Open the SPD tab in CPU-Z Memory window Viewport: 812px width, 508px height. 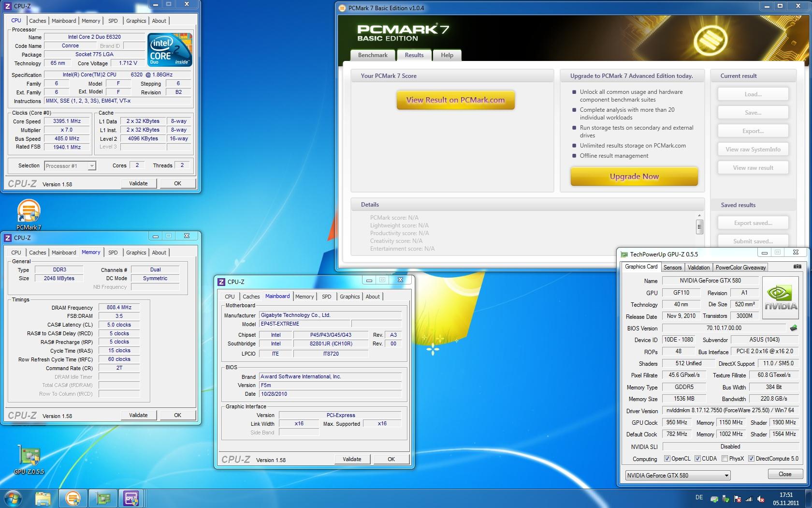[x=113, y=253]
